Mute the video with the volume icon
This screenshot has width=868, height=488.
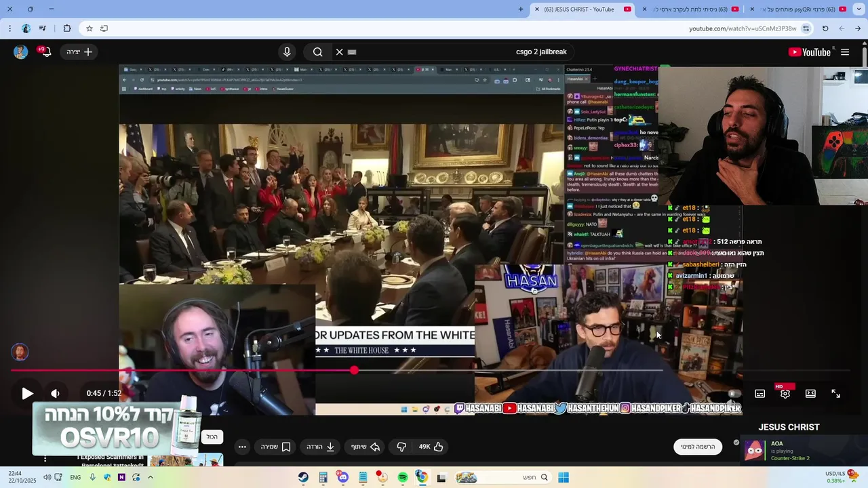point(56,393)
